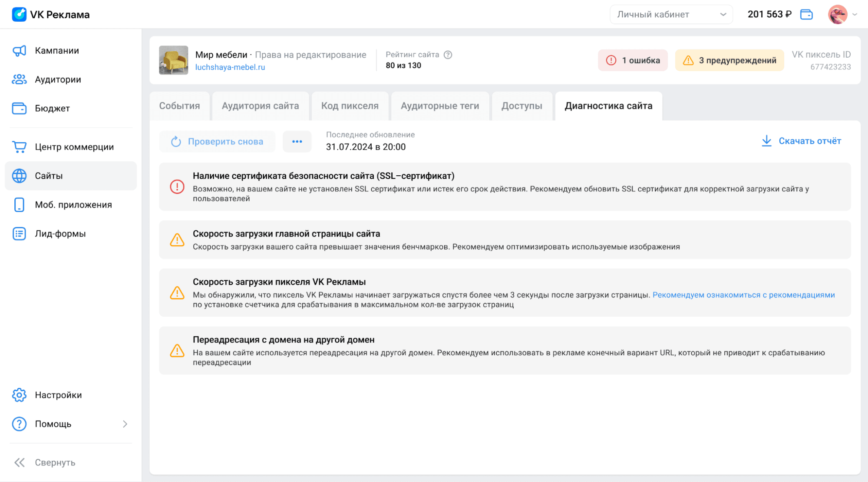The height and width of the screenshot is (482, 868).
Task: Select the Сайты globe icon
Action: 19,176
